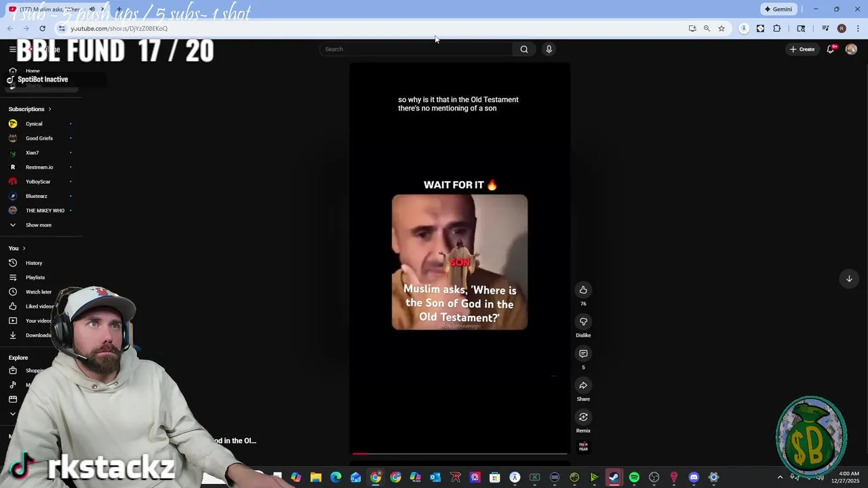Click the Short video thumbnail to pause
The image size is (868, 488).
460,262
